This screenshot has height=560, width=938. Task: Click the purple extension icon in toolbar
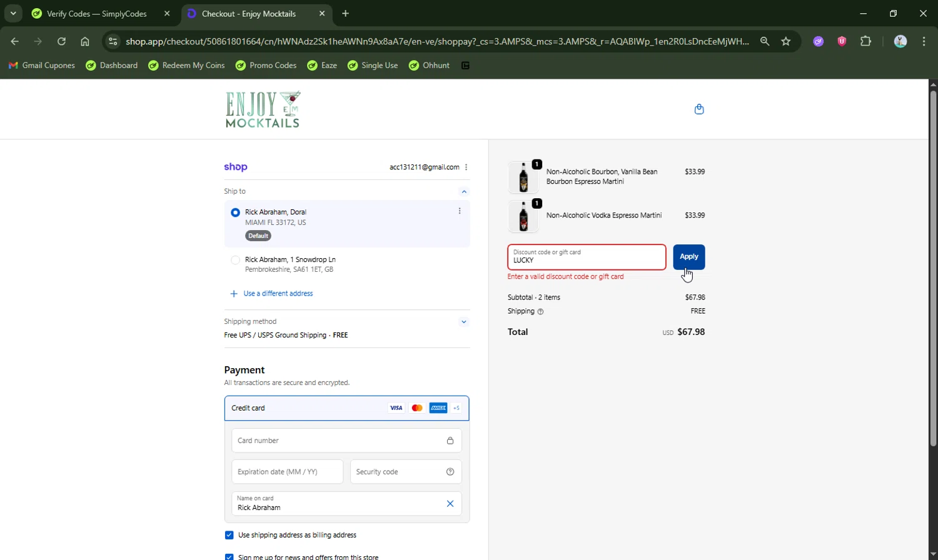[x=819, y=41]
